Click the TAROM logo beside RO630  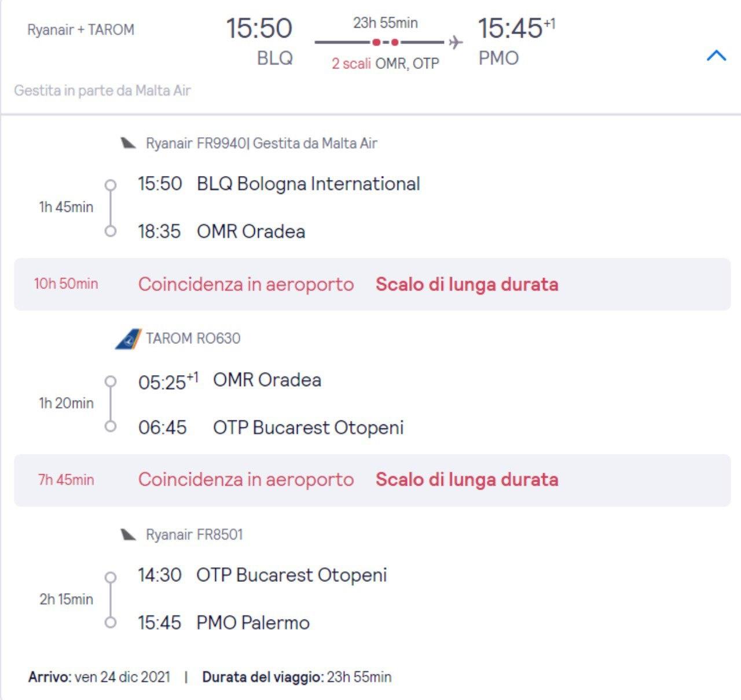pos(128,339)
